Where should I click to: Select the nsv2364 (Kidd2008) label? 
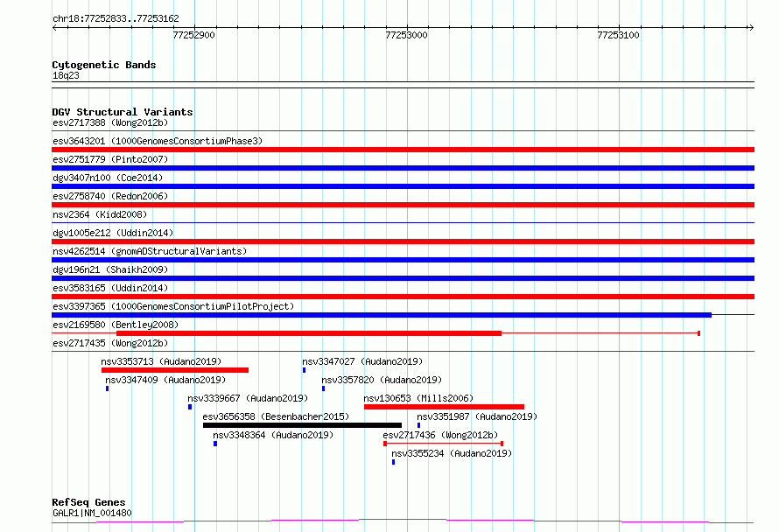[100, 214]
